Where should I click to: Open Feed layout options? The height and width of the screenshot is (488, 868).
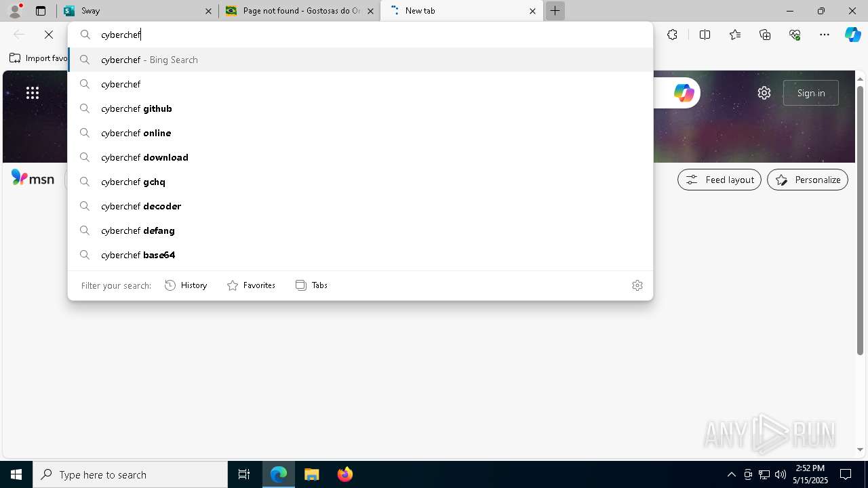point(719,180)
